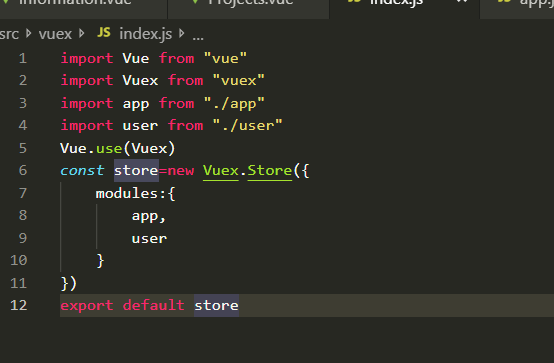The image size is (554, 363).
Task: Select line number 5 in the gutter
Action: click(23, 148)
